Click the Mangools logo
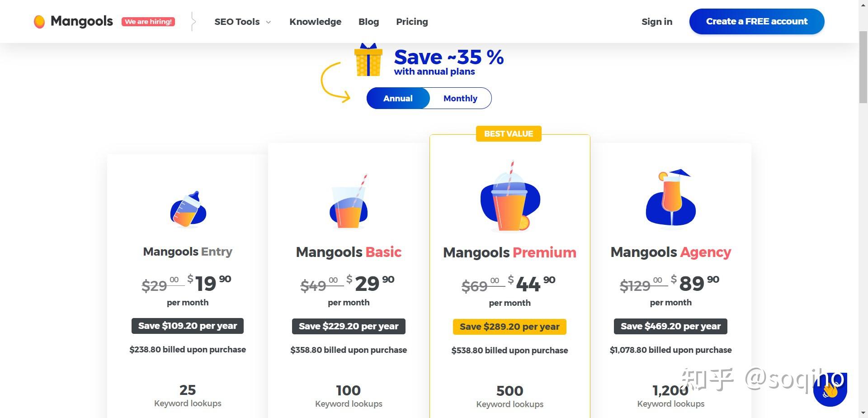The height and width of the screenshot is (418, 868). (72, 21)
